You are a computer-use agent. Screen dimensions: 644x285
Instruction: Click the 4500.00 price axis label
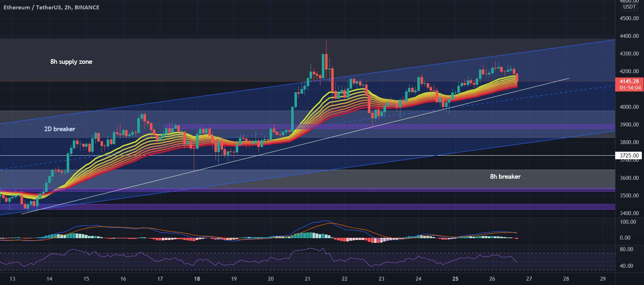click(629, 18)
